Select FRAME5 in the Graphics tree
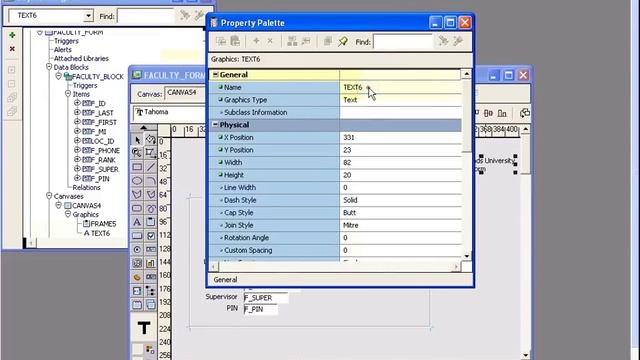The height and width of the screenshot is (360, 640). pos(103,224)
